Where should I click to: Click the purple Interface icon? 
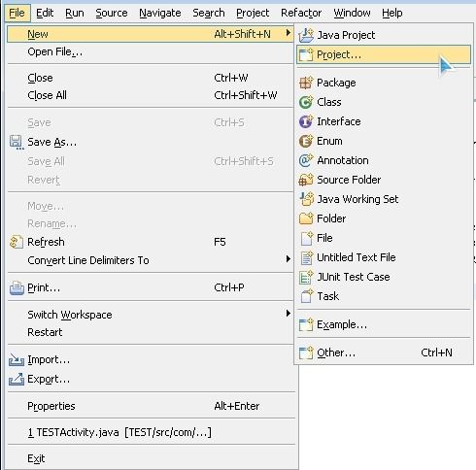[306, 121]
